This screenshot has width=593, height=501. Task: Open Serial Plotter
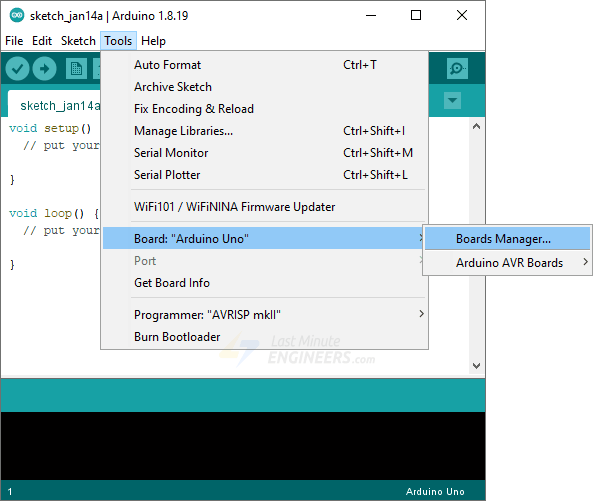click(x=265, y=175)
